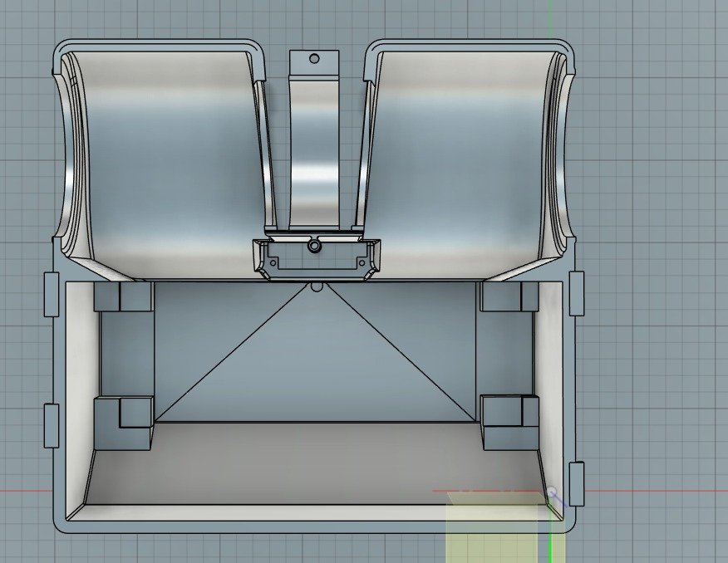The image size is (728, 563).
Task: Pick the lower tab on the left outer wall
Action: tap(51, 426)
